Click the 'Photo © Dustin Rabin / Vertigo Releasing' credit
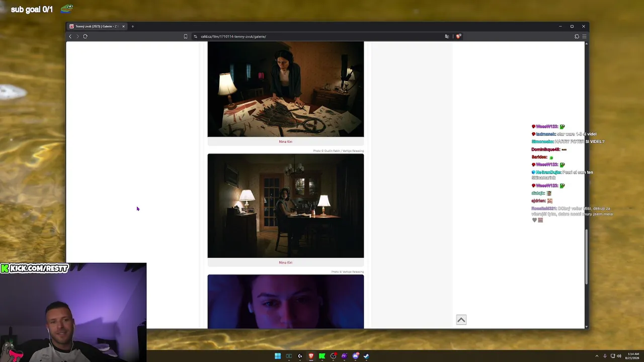The image size is (644, 362). point(338,151)
